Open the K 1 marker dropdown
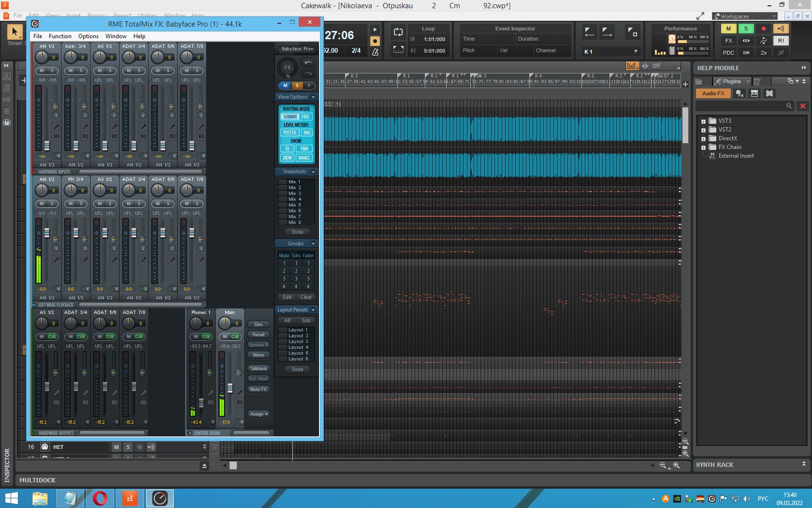The height and width of the screenshot is (508, 812). point(611,52)
